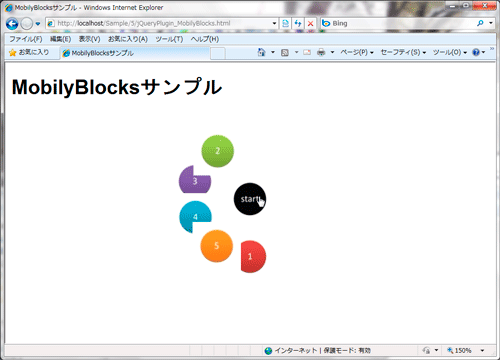The height and width of the screenshot is (360, 500).
Task: Open the ページ(P) command menu
Action: tap(357, 52)
